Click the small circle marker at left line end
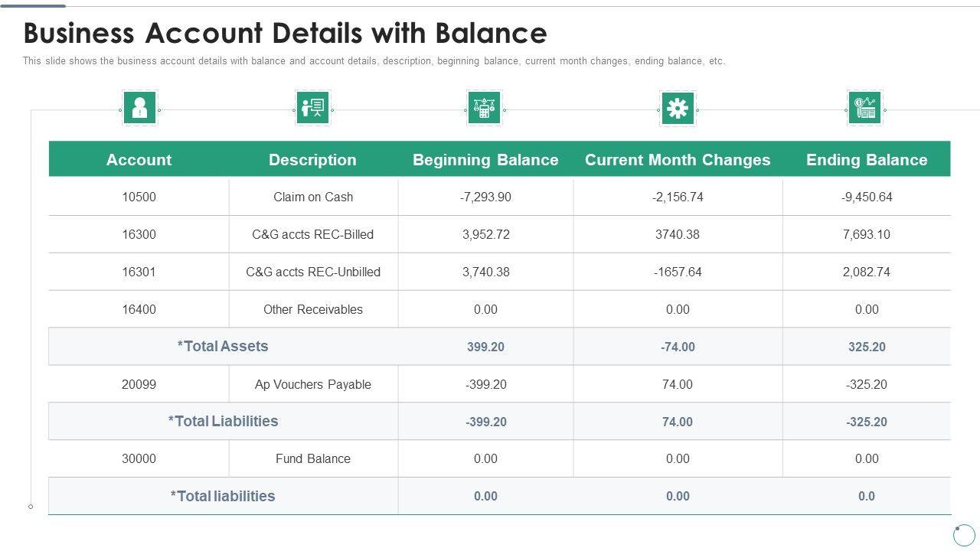 pos(31,507)
